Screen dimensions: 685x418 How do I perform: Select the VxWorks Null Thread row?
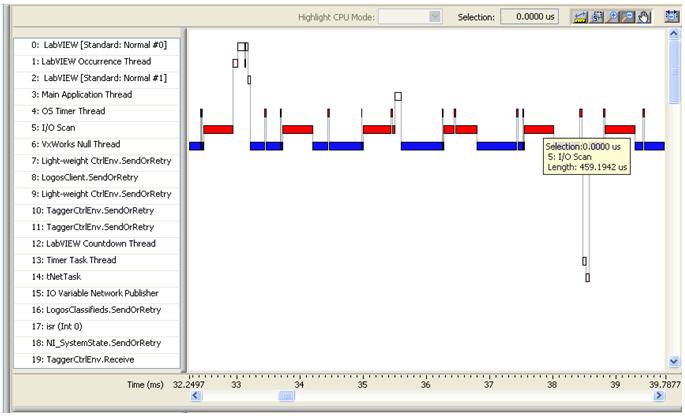96,144
